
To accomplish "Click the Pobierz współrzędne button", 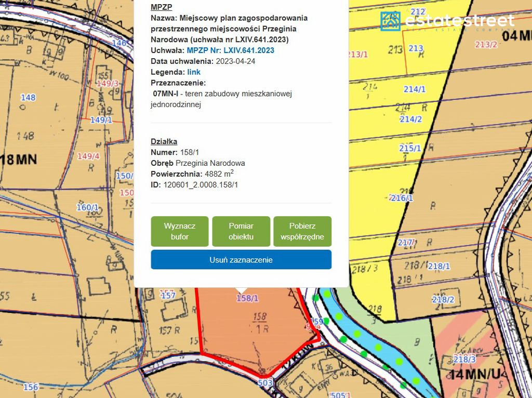I will (x=302, y=231).
